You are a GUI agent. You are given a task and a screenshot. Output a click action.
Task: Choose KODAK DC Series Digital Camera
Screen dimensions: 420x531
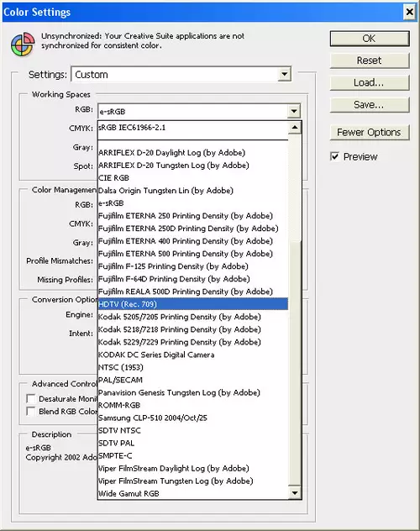pos(193,355)
